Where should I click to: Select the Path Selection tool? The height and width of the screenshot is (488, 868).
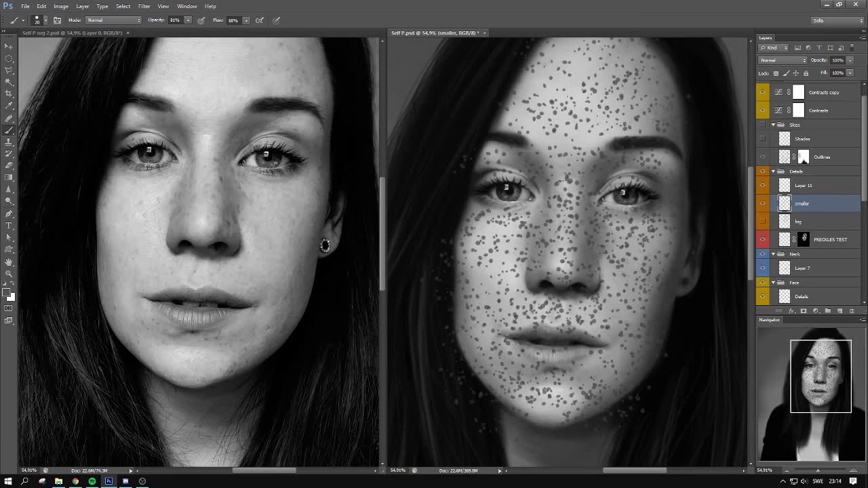(x=9, y=237)
